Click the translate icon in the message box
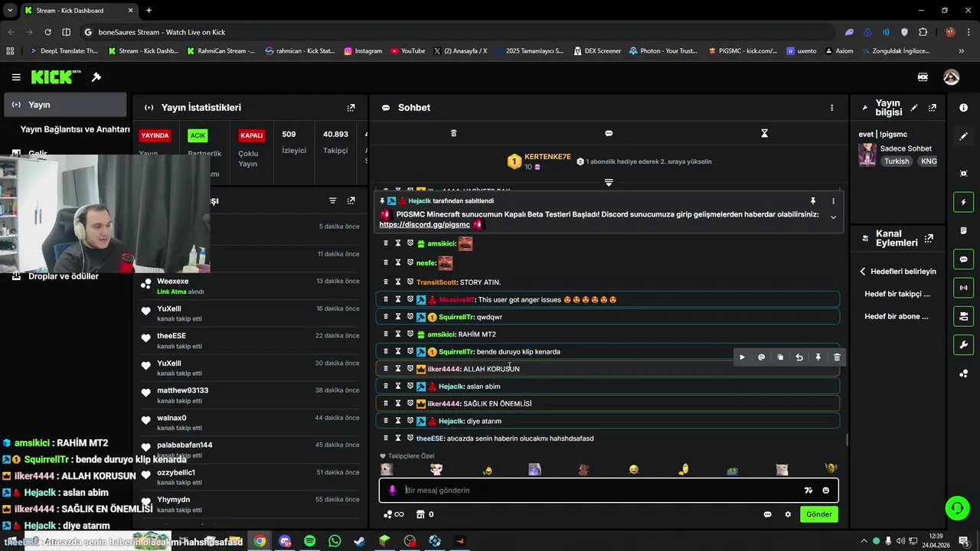The height and width of the screenshot is (551, 980). pyautogui.click(x=808, y=491)
